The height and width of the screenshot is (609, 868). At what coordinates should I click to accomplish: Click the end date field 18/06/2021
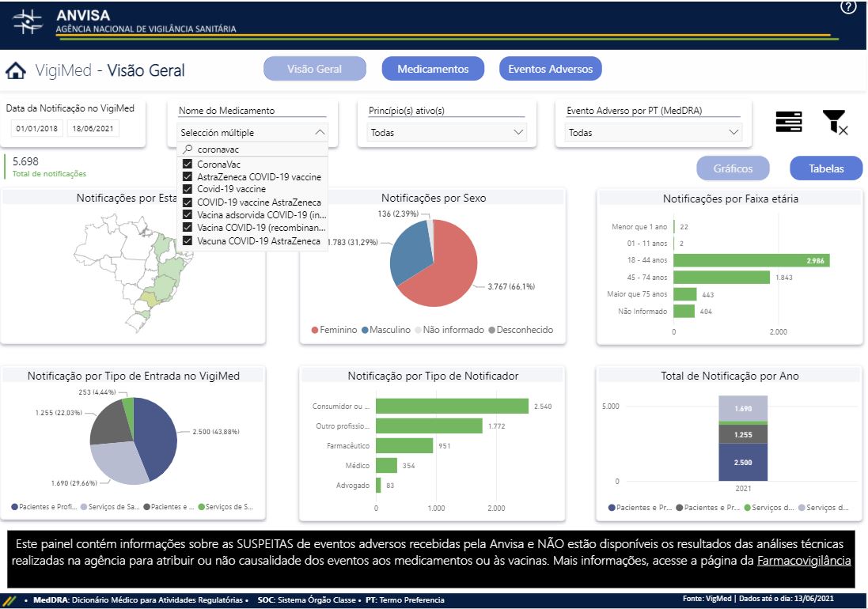(x=93, y=128)
